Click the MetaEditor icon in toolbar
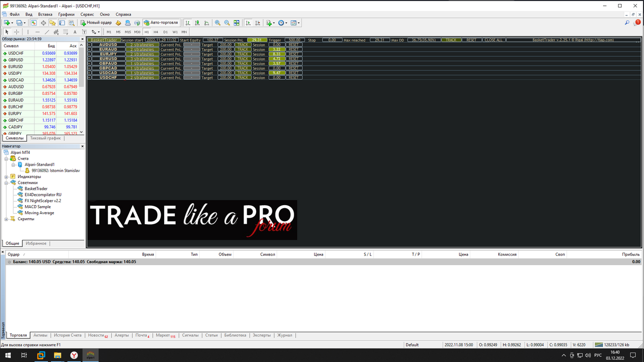The height and width of the screenshot is (362, 644). click(118, 23)
